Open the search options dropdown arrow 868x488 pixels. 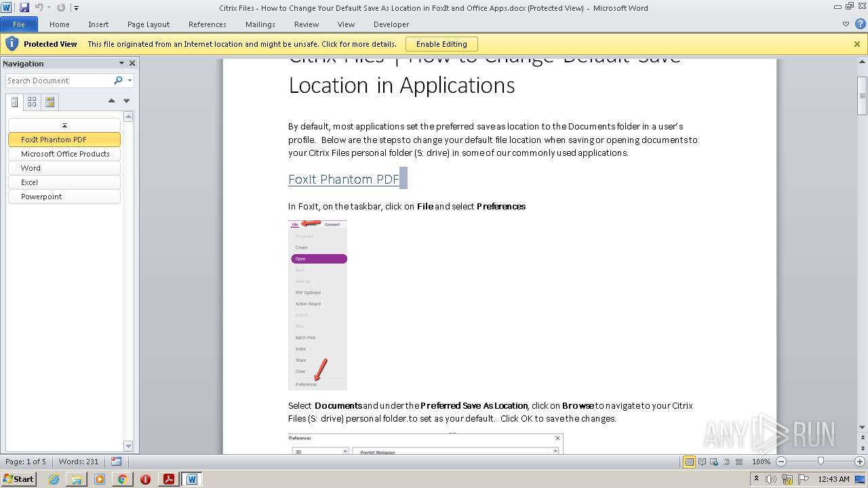(130, 81)
